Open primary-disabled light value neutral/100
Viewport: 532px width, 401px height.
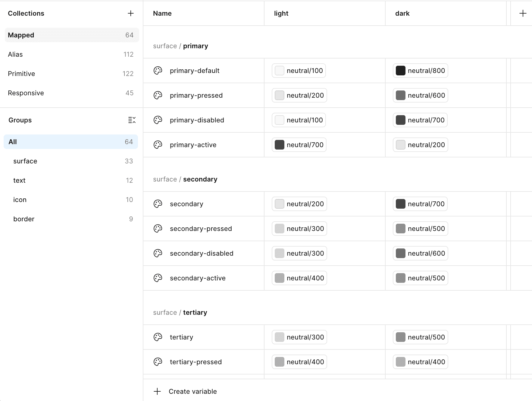(x=299, y=120)
